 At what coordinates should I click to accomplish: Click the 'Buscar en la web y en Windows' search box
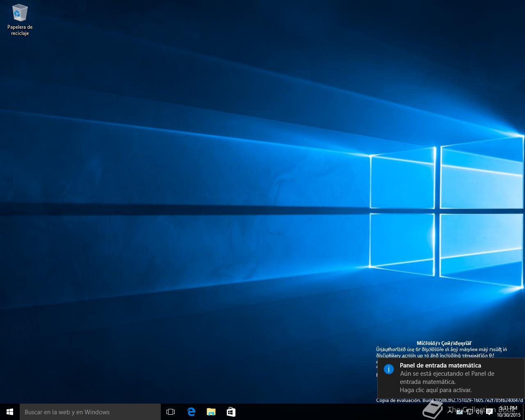[x=90, y=412]
